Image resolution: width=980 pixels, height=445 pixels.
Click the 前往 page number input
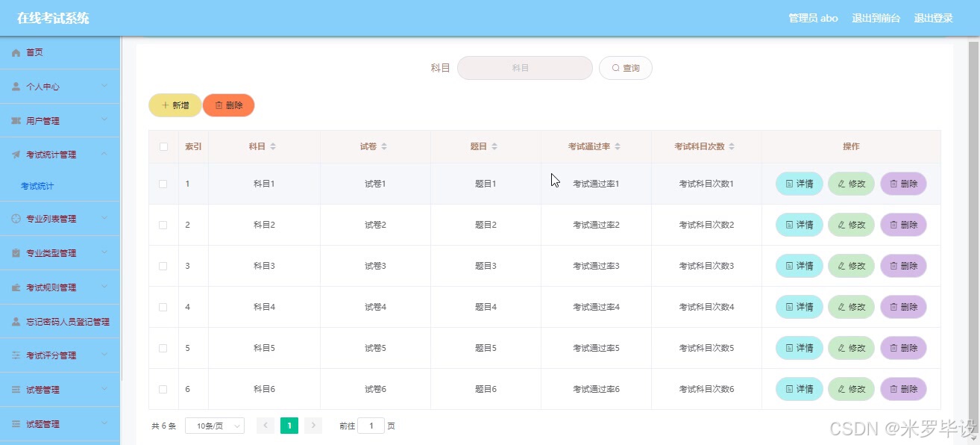pyautogui.click(x=371, y=426)
